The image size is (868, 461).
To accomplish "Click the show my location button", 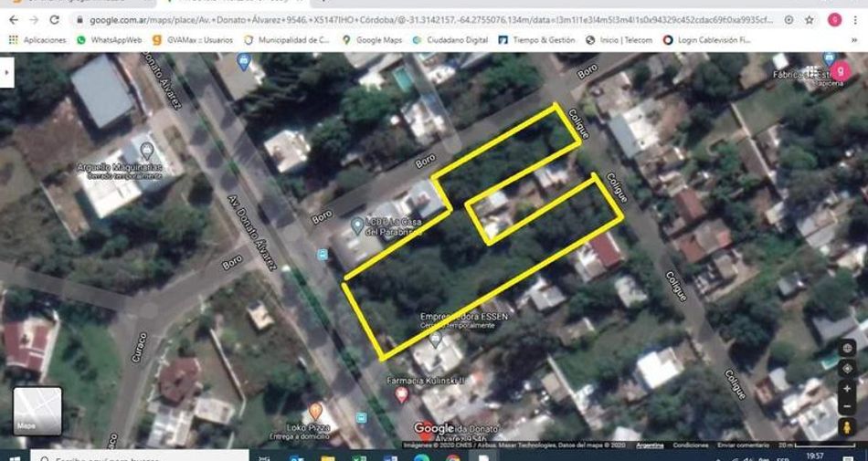I will coord(846,369).
